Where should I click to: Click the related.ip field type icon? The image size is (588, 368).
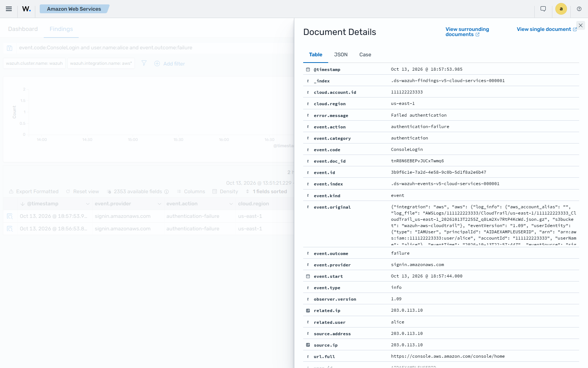pos(308,311)
